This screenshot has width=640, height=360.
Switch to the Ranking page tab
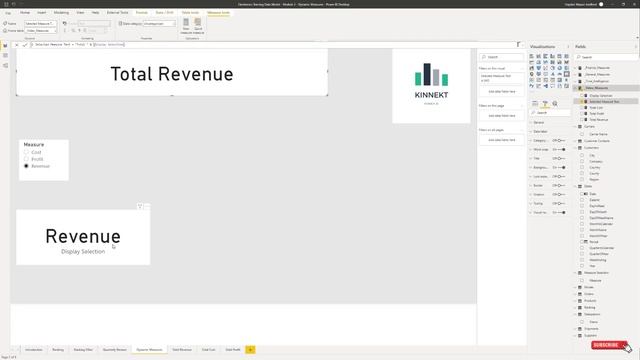point(58,350)
